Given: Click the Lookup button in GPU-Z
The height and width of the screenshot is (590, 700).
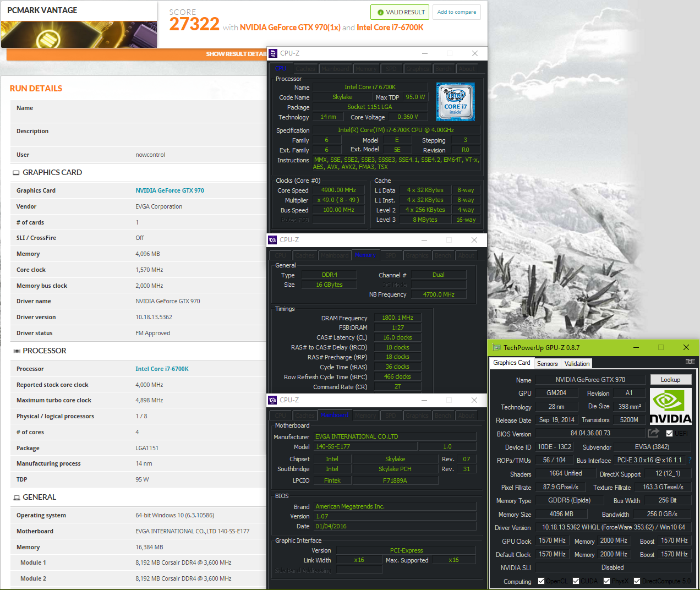Looking at the screenshot, I should pos(670,380).
